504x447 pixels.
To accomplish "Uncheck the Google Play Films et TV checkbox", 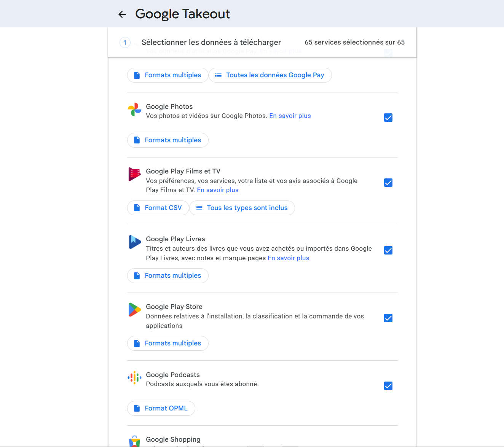I will coord(388,183).
